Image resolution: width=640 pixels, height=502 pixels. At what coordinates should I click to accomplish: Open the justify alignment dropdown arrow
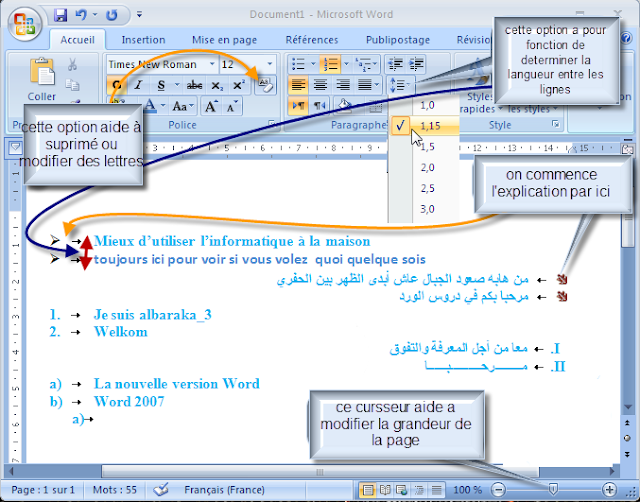click(x=377, y=85)
